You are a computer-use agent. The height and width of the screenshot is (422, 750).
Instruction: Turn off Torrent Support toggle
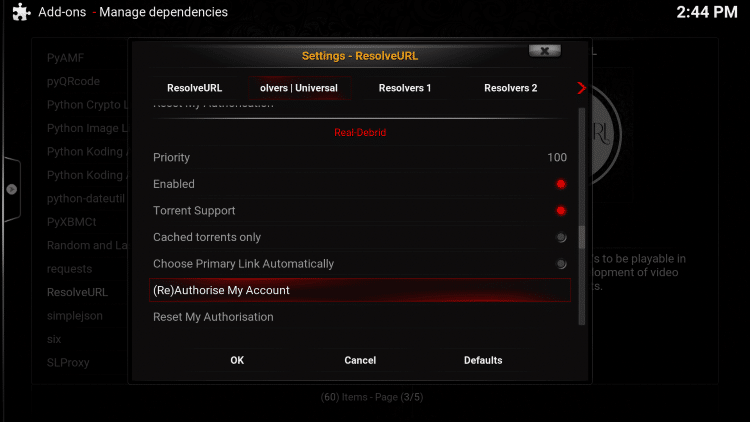point(560,211)
